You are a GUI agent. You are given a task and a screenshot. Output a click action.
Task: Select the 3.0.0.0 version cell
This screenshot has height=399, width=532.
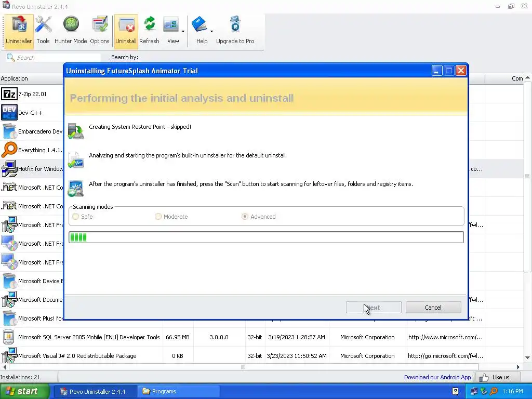pos(219,337)
